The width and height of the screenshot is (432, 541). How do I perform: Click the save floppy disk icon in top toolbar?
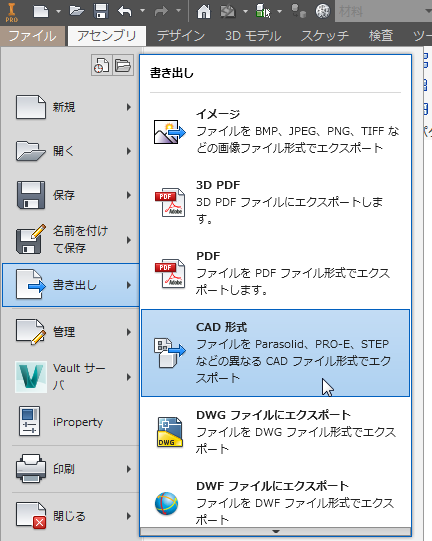(x=101, y=11)
